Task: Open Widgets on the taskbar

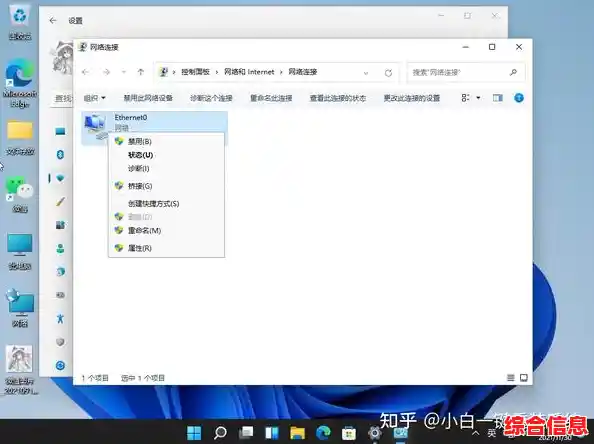Action: [x=272, y=433]
